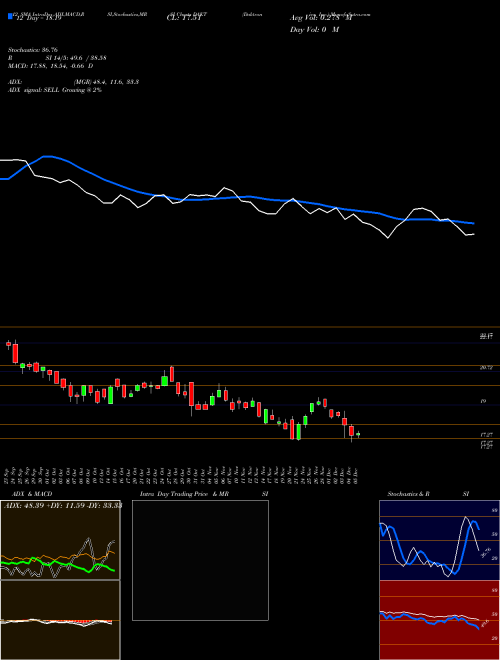Click the '(MGR) 48.4, 11.6, 33.3' values
The image size is (500, 660).
tap(106, 82)
